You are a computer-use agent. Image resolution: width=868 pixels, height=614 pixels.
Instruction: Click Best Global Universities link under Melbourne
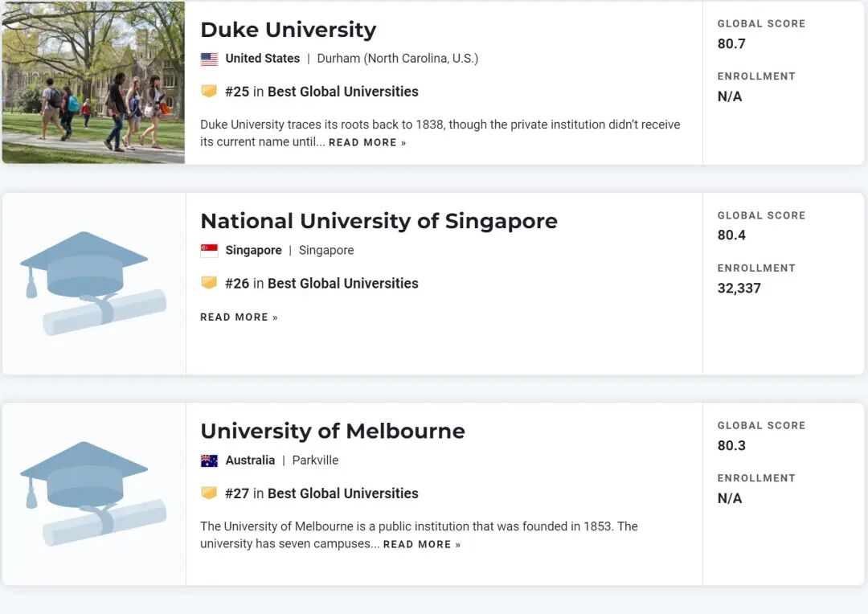click(x=342, y=493)
